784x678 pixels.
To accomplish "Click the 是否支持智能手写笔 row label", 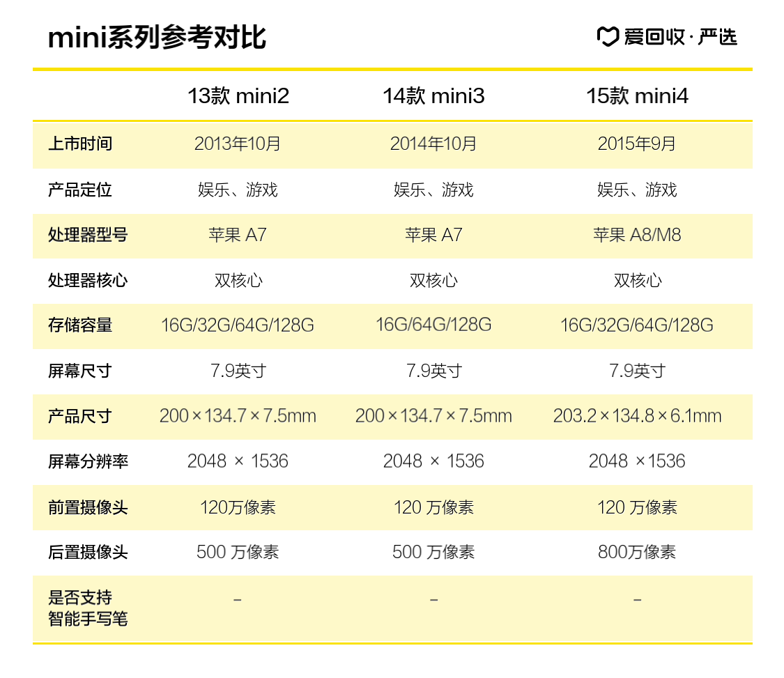I will [88, 608].
